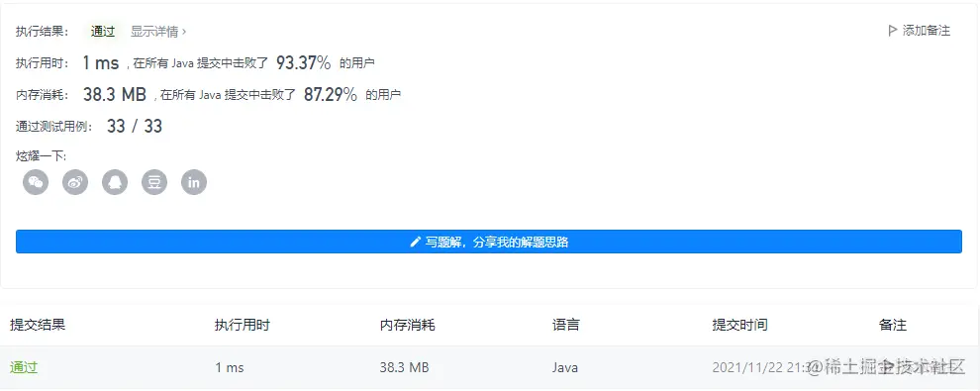Click the flag icon beside 添加备注
This screenshot has height=391, width=980.
pyautogui.click(x=893, y=31)
